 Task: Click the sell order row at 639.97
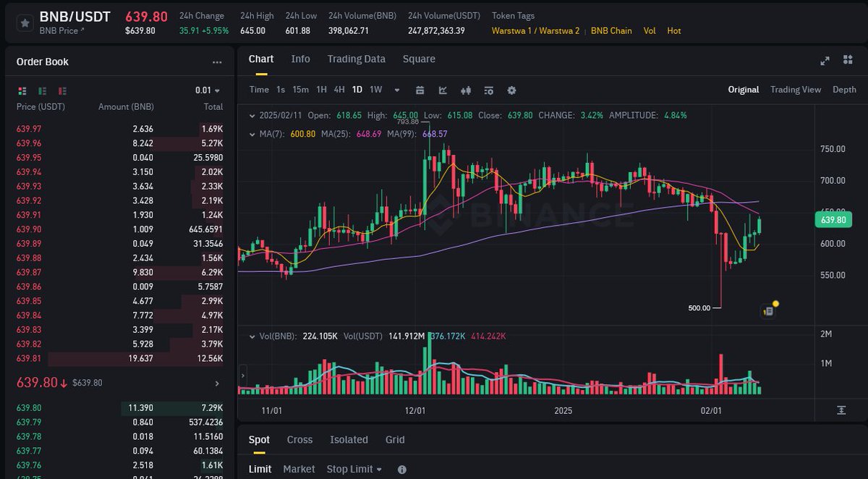pyautogui.click(x=119, y=129)
